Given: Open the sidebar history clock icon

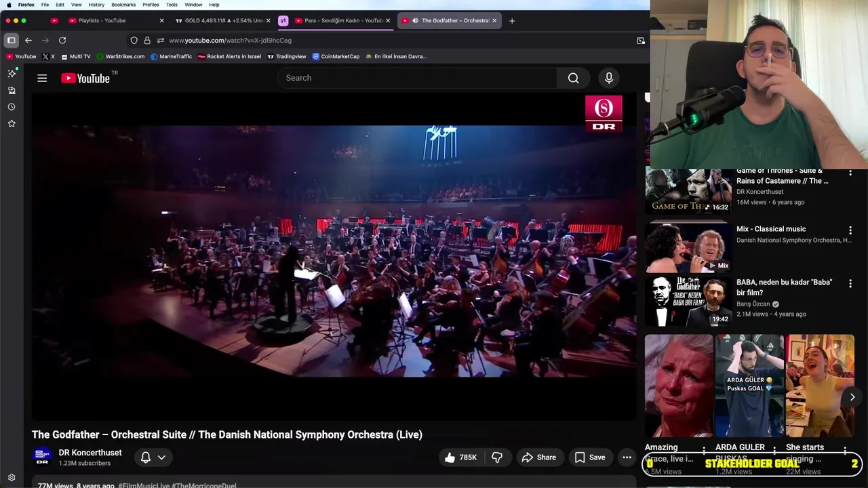Looking at the screenshot, I should [x=12, y=107].
